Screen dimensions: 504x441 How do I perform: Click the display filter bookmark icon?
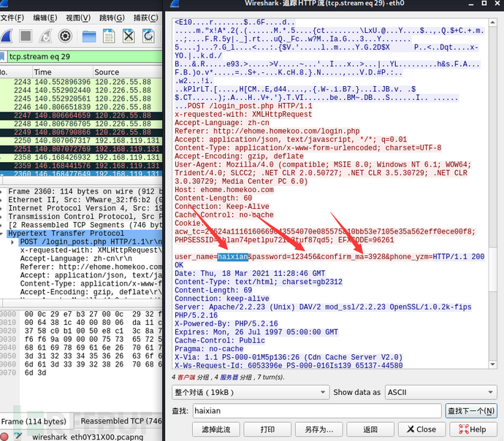2,56
